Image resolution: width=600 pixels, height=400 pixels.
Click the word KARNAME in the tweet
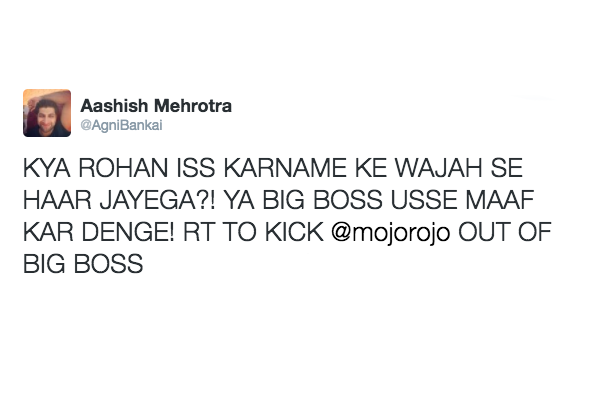[x=285, y=168]
